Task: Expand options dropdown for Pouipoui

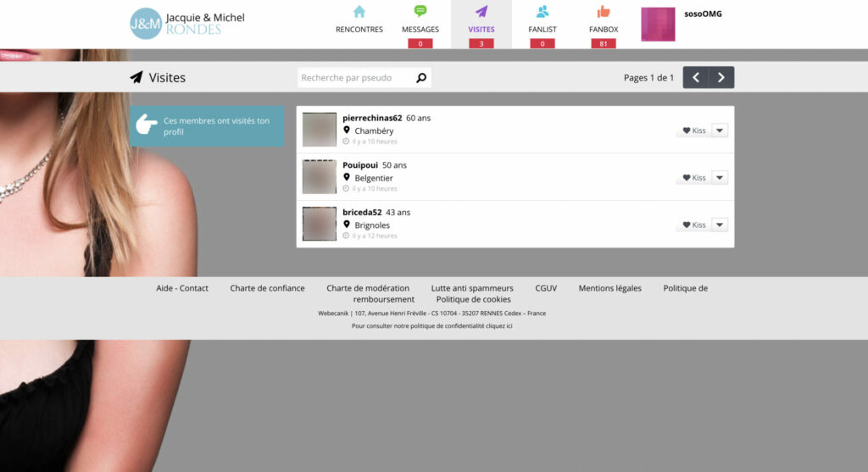Action: point(720,178)
